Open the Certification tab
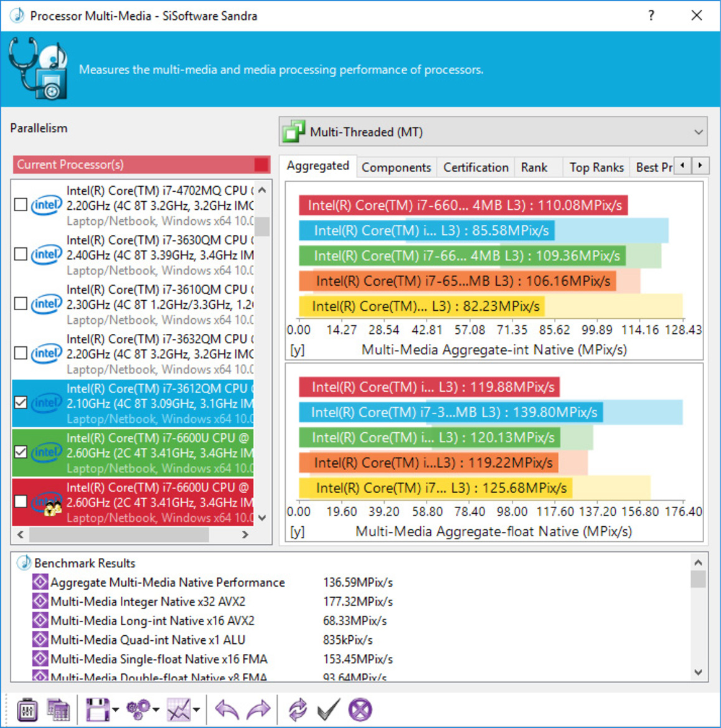The image size is (721, 728). (x=476, y=167)
